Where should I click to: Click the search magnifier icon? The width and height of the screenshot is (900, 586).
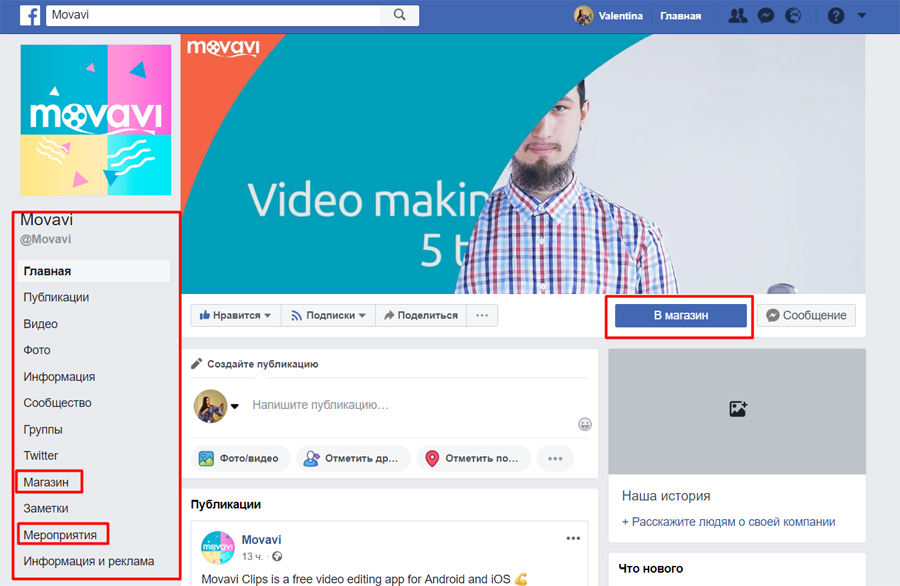click(x=400, y=15)
